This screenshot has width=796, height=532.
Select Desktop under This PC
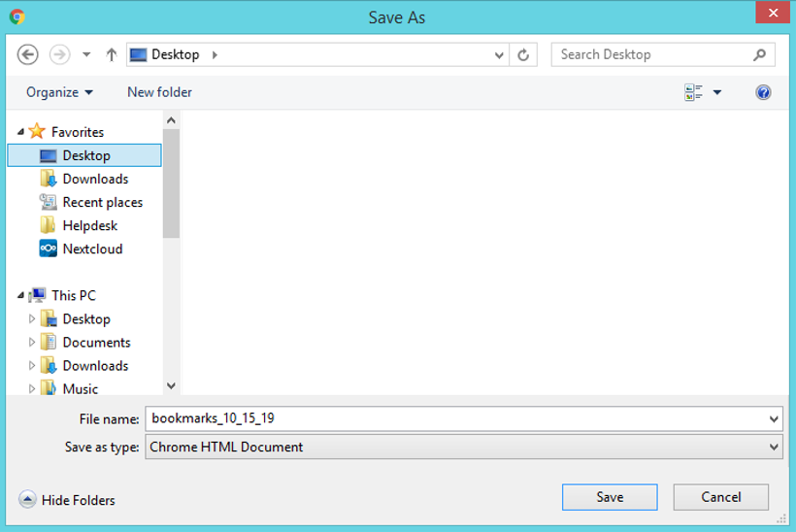pyautogui.click(x=86, y=318)
